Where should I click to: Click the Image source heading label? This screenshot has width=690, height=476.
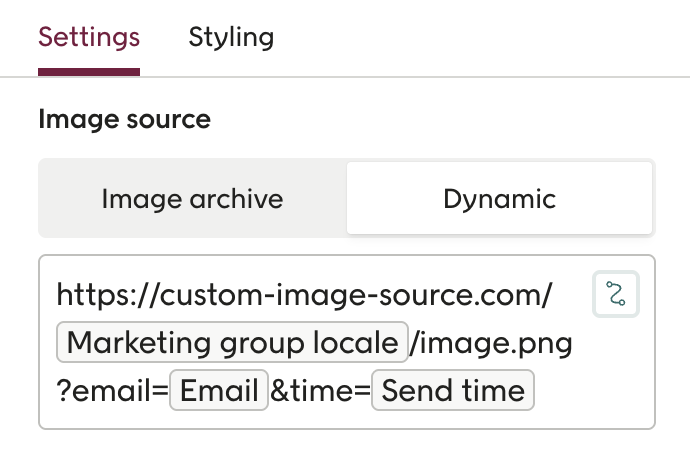[124, 120]
